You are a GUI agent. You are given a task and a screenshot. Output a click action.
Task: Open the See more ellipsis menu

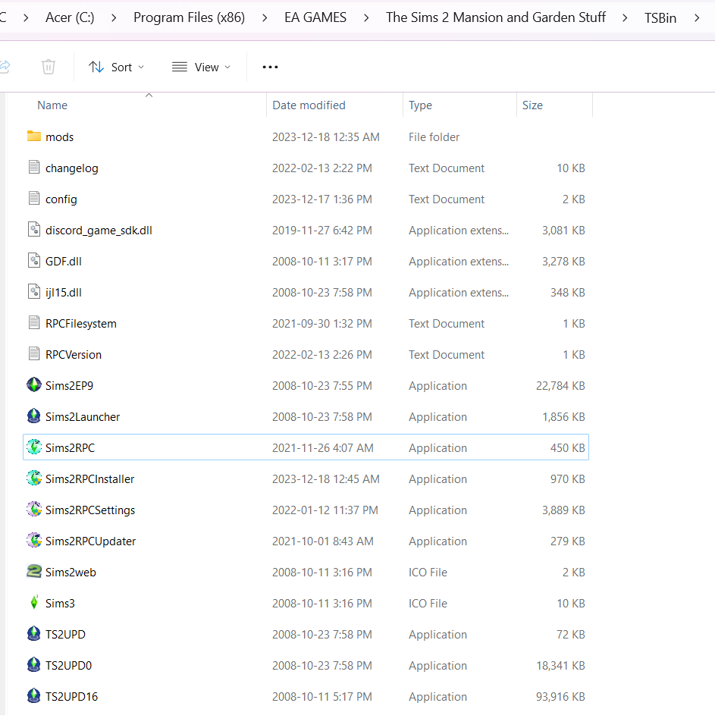[x=270, y=67]
